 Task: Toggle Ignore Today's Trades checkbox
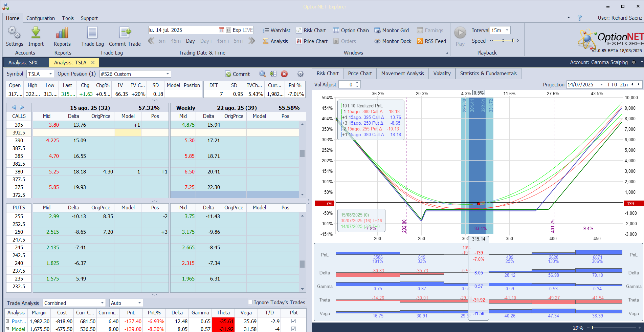tap(250, 302)
